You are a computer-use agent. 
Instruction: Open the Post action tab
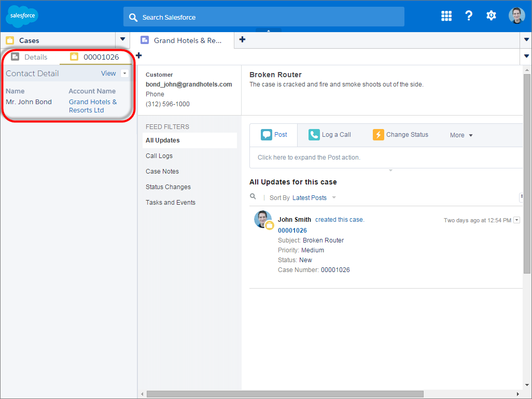pos(273,135)
